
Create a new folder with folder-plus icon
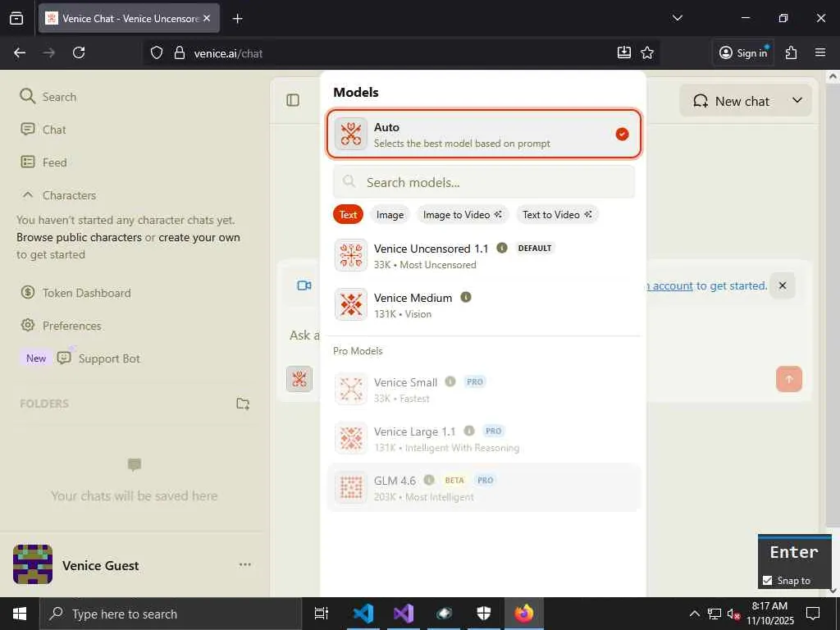coord(243,404)
